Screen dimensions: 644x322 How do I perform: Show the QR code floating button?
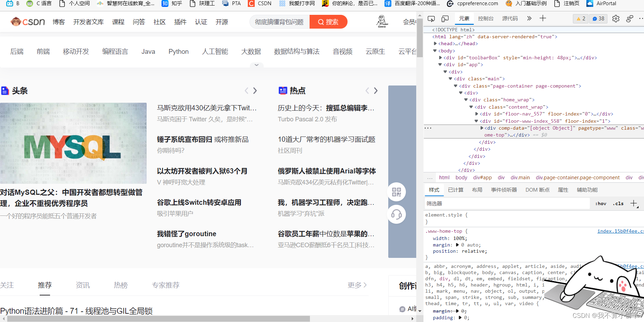[x=397, y=192]
